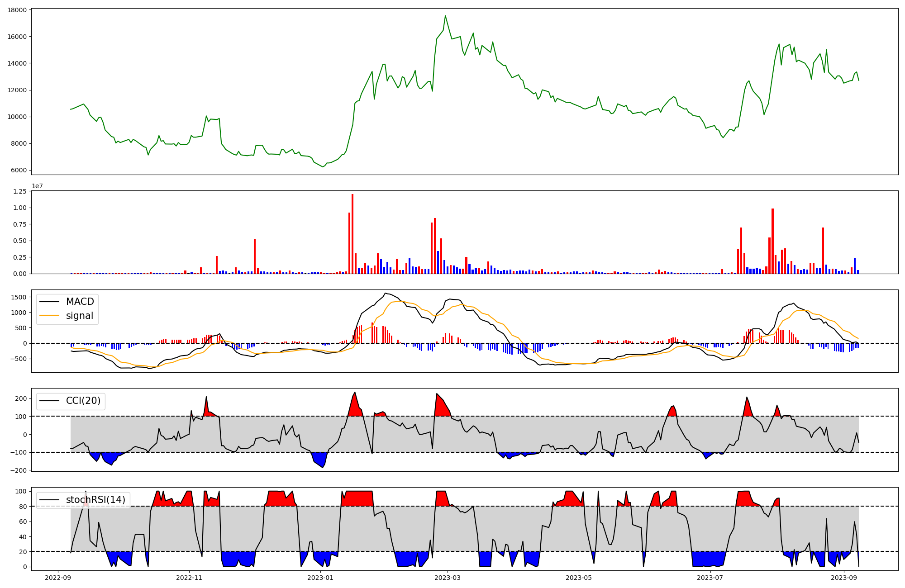Click the 18000 price axis label
The height and width of the screenshot is (588, 905).
(17, 10)
